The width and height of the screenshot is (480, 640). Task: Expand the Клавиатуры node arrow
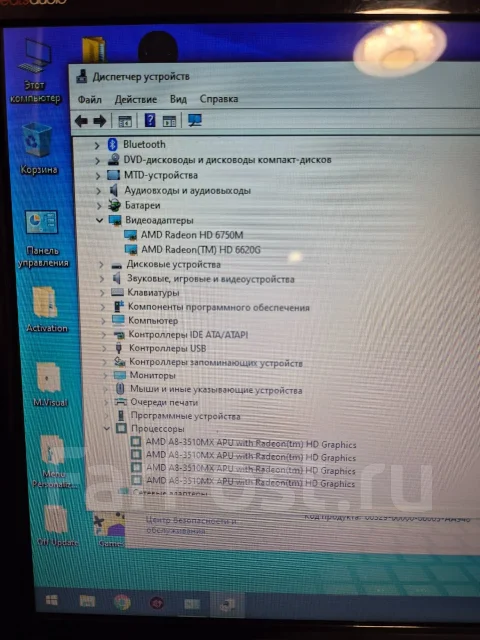102,293
